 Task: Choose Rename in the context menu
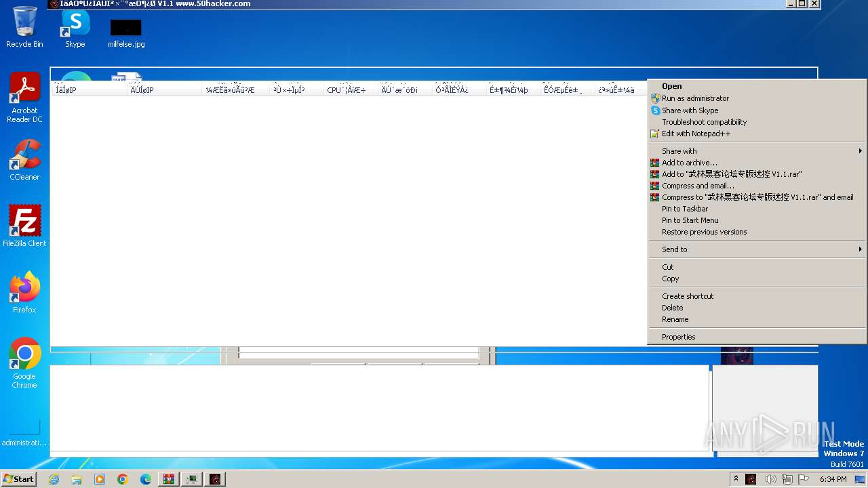756,319
